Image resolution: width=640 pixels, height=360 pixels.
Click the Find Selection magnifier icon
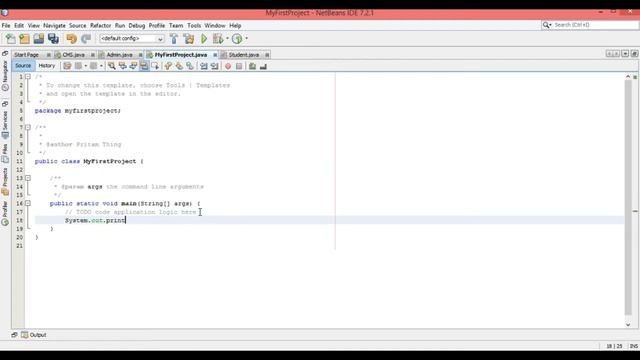click(111, 66)
